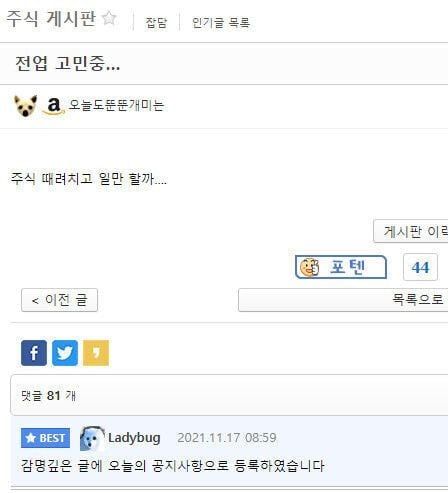The height and width of the screenshot is (493, 448).
Task: Click the favorite star next to 주식 게시판
Action: point(109,18)
